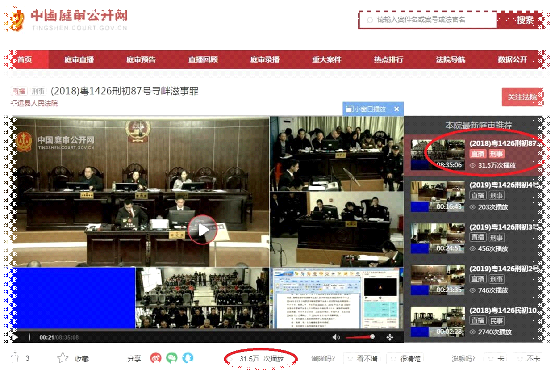Click the star icon to favorite the video
The image size is (555, 373).
point(62,358)
